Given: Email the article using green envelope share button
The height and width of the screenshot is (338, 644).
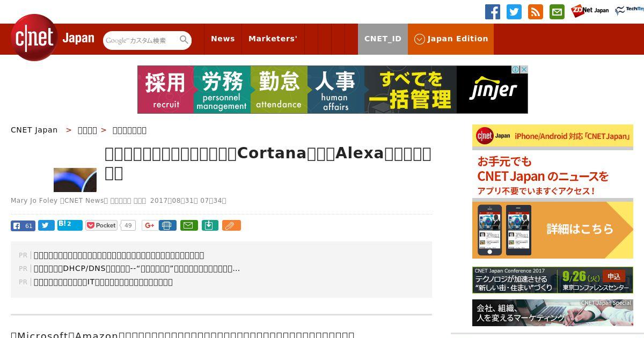Looking at the screenshot, I should (189, 225).
